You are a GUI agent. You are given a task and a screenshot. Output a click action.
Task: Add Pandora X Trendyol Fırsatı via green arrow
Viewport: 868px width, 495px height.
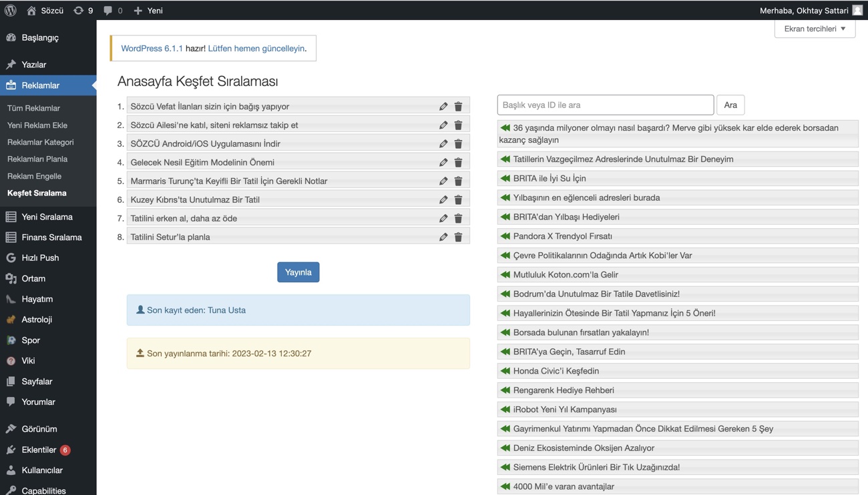505,236
